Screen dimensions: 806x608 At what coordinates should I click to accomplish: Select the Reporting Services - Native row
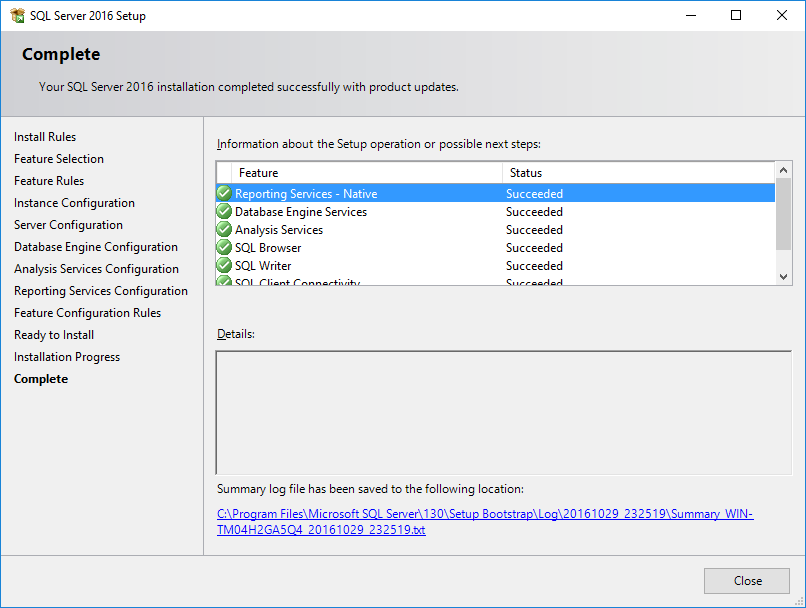click(496, 194)
